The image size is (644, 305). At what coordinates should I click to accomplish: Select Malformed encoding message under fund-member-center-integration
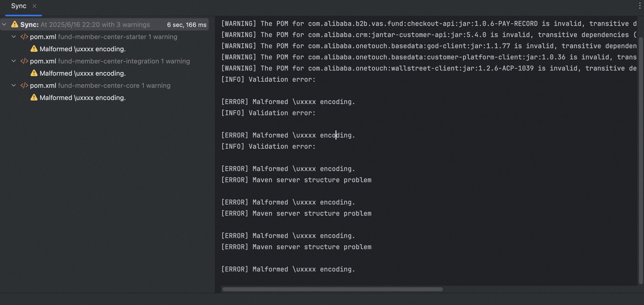point(83,73)
